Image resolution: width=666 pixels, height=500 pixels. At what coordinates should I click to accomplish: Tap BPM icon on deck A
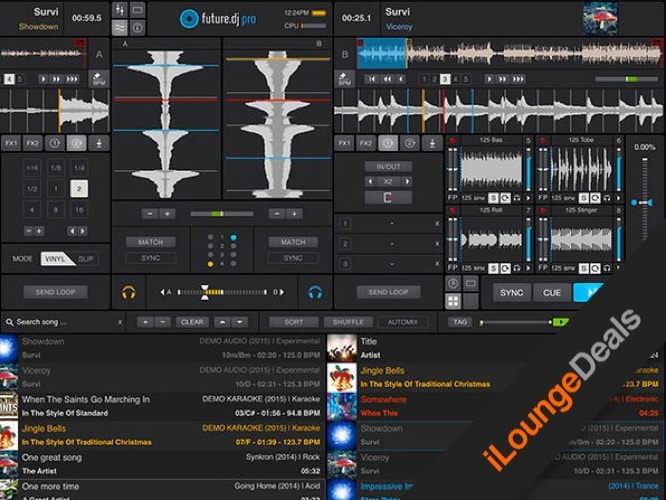[99, 79]
